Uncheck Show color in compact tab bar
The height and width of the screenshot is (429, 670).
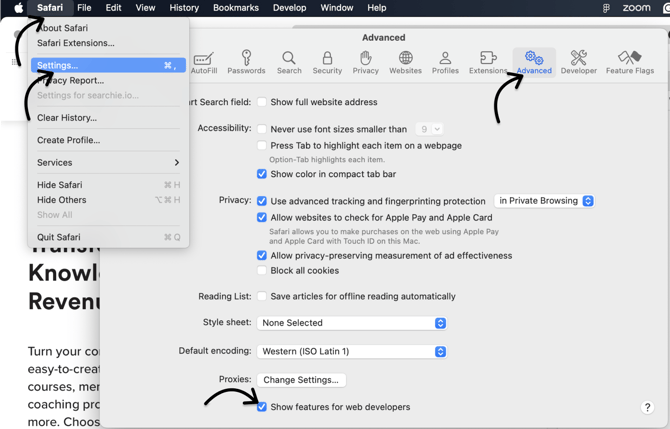(262, 174)
